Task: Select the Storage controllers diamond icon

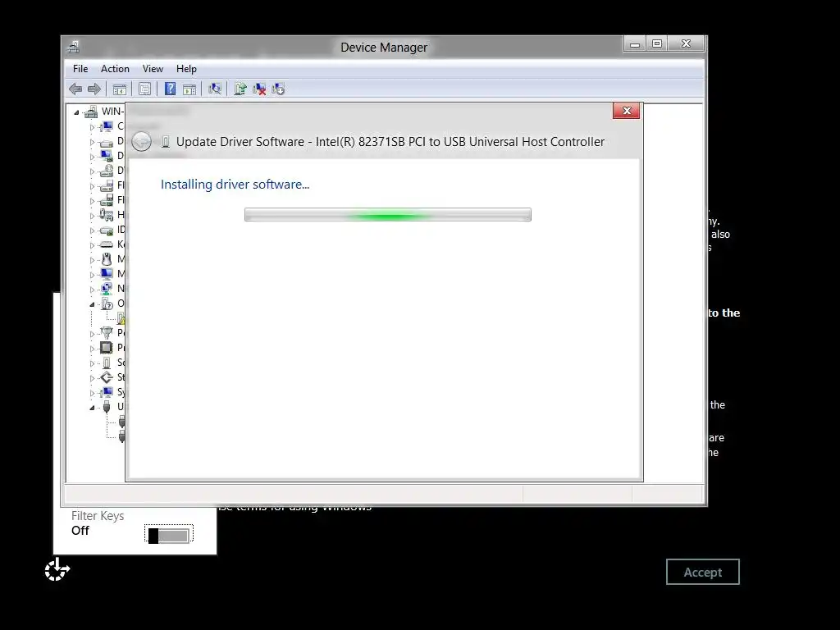Action: tap(107, 377)
